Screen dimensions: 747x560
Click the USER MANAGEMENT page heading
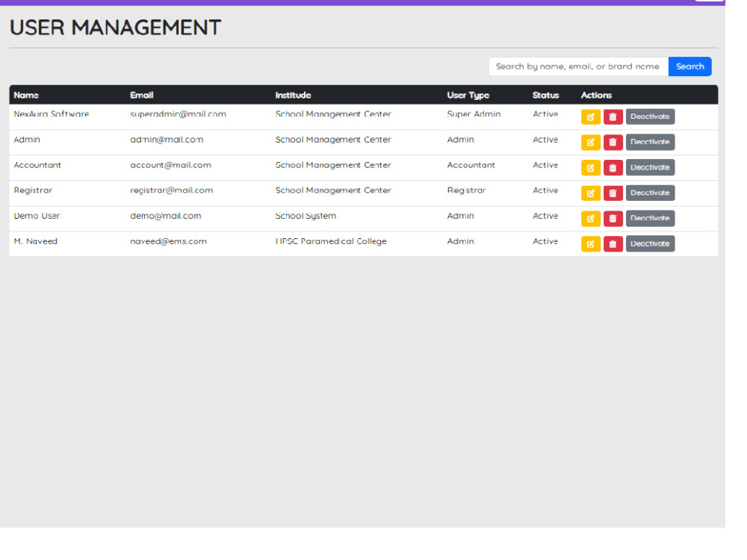point(115,28)
